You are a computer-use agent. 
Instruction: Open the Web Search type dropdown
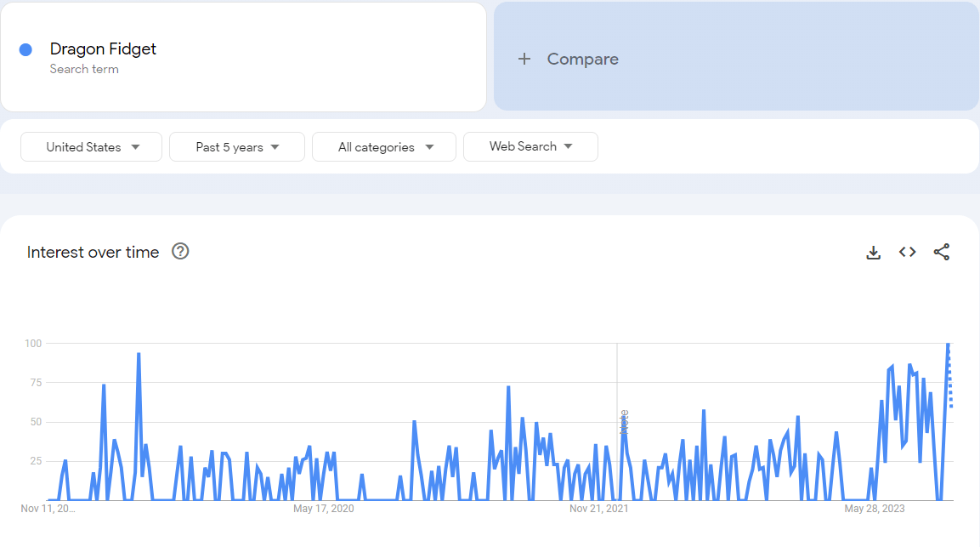(x=530, y=146)
